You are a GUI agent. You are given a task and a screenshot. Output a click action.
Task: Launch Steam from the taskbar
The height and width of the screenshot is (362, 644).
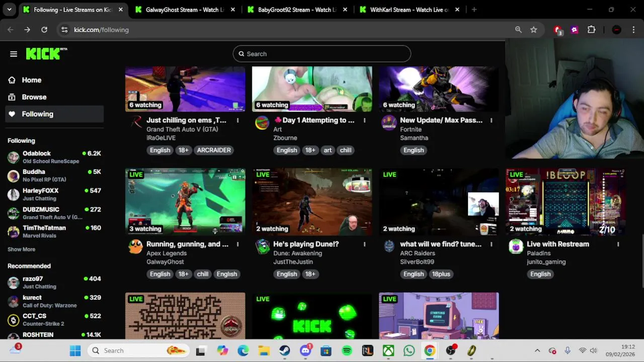[x=285, y=350]
